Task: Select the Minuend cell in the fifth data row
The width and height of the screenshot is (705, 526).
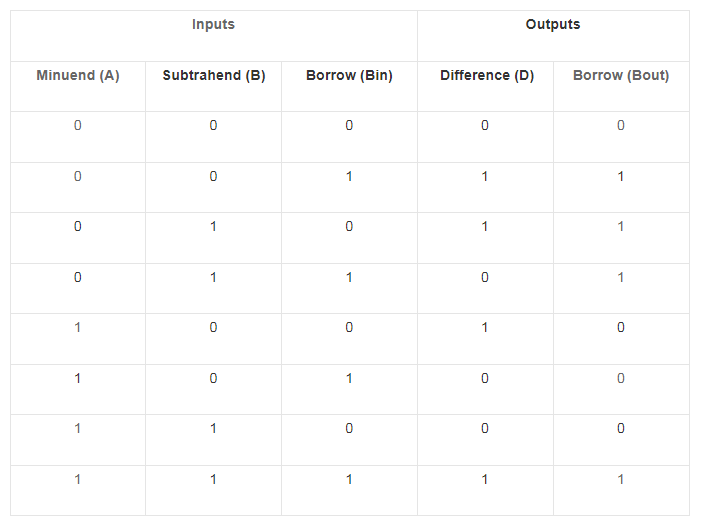Action: click(78, 328)
